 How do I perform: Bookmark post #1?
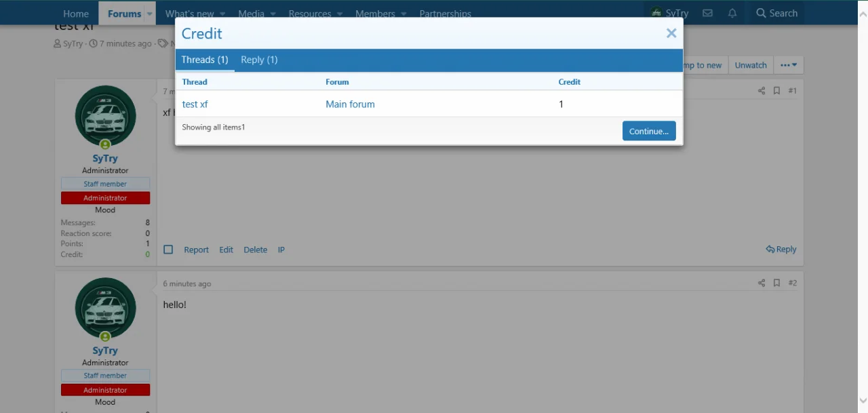click(777, 91)
